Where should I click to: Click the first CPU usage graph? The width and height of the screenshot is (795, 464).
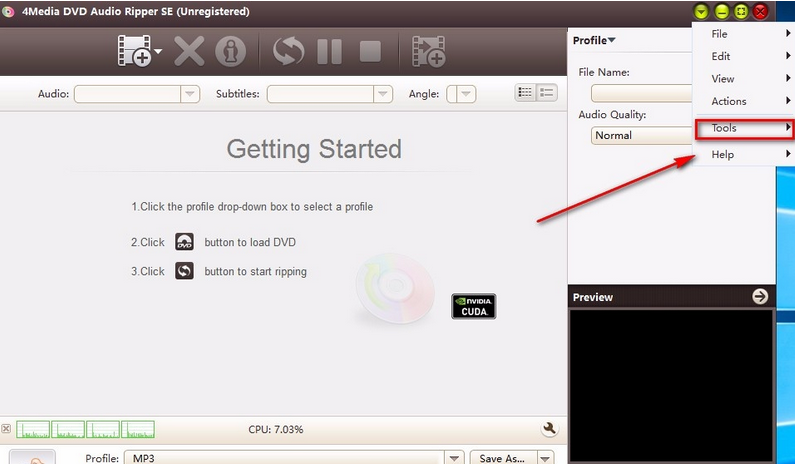(33, 429)
